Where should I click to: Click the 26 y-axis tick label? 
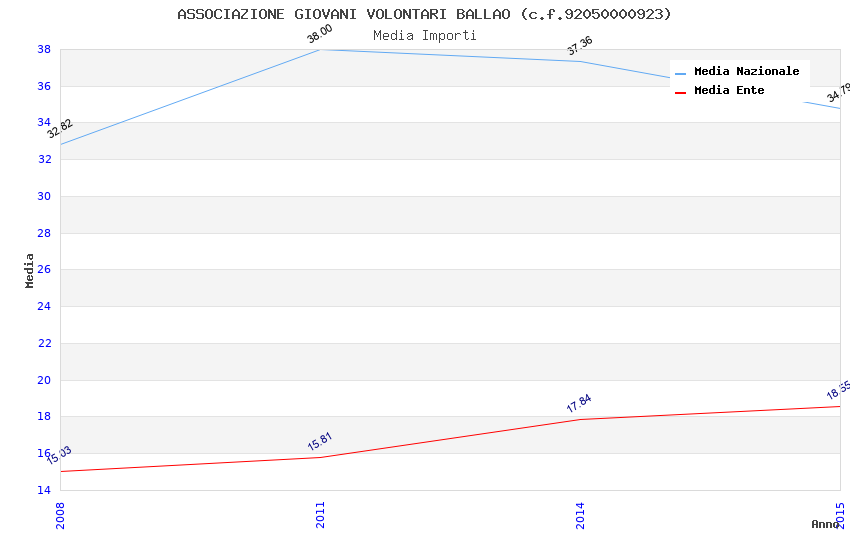tap(44, 269)
